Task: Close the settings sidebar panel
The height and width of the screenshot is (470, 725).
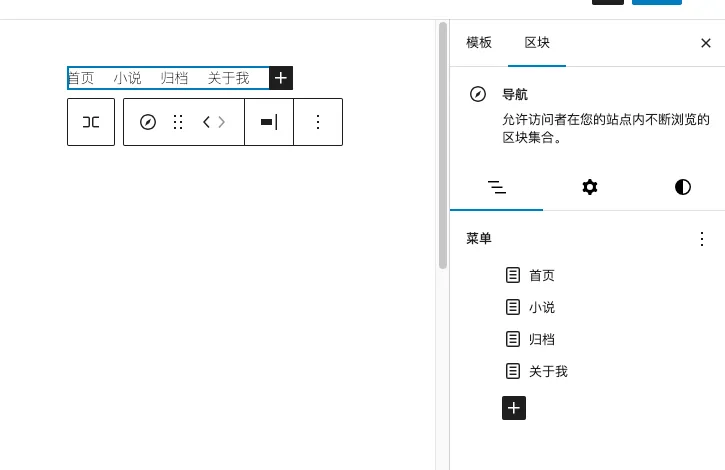Action: tap(705, 43)
